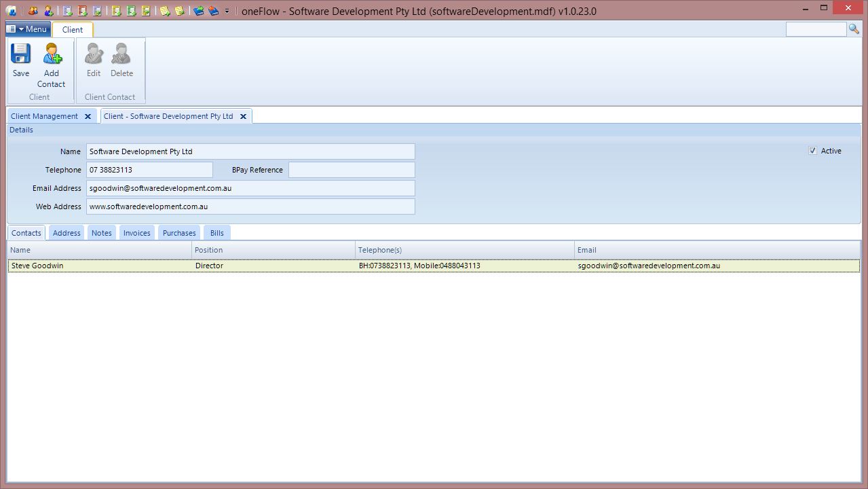868x489 pixels.
Task: Click the blue document with plus icon
Action: [67, 11]
